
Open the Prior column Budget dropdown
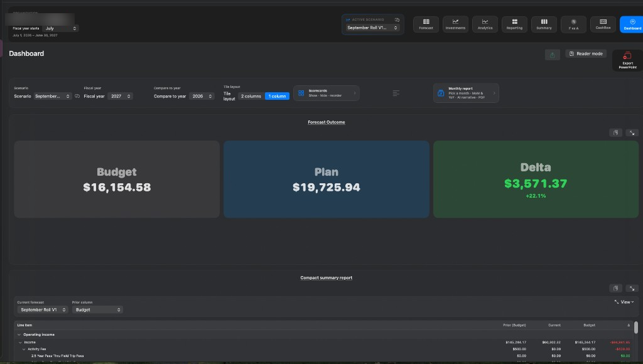(x=97, y=310)
